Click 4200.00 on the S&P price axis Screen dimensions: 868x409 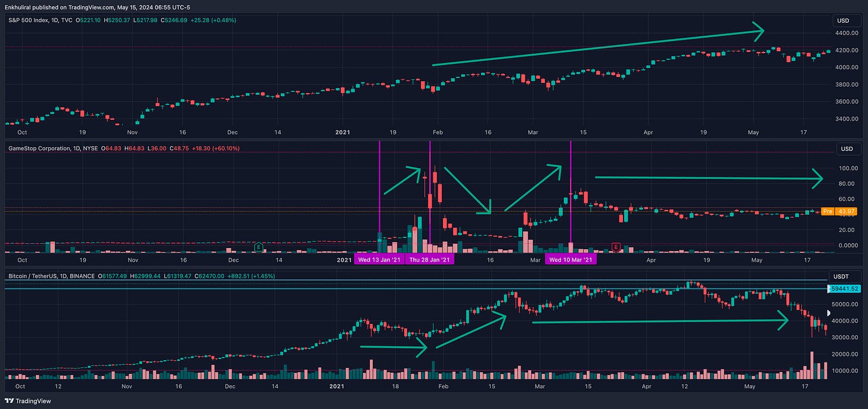point(847,51)
